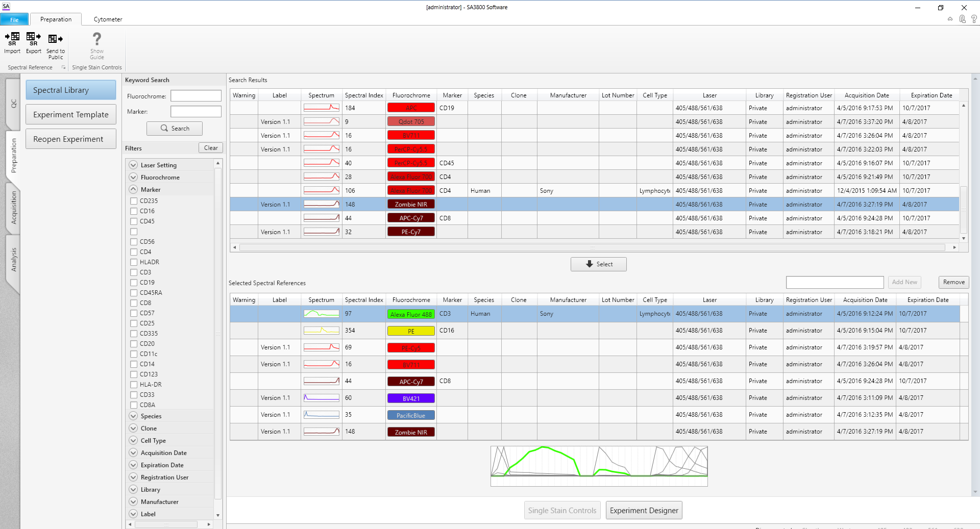Screen dimensions: 980x529
Task: Check the CD45 marker filter
Action: coord(134,221)
